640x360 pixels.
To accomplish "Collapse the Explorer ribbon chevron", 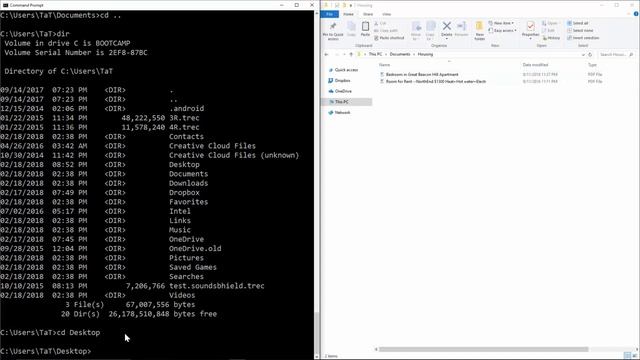I will pyautogui.click(x=629, y=14).
